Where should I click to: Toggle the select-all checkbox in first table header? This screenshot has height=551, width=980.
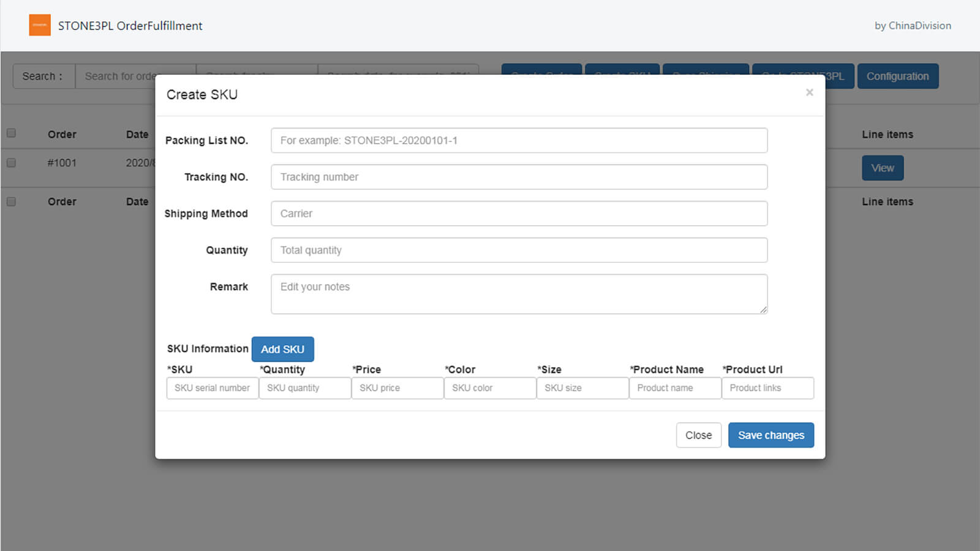tap(10, 132)
